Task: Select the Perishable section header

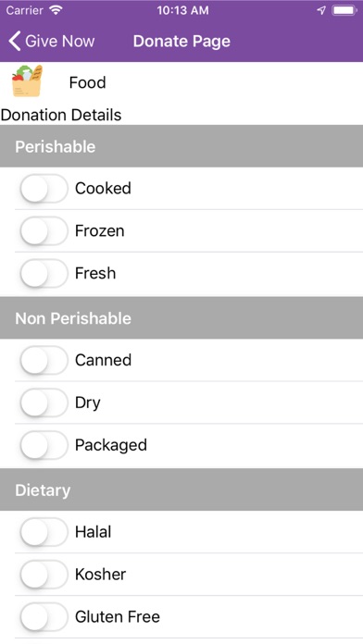Action: point(181,146)
